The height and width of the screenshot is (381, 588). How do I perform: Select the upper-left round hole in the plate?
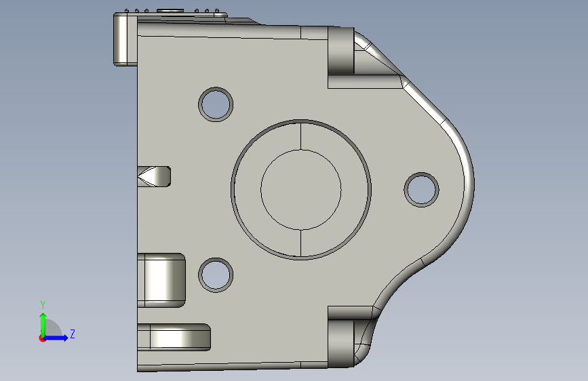pyautogui.click(x=216, y=104)
